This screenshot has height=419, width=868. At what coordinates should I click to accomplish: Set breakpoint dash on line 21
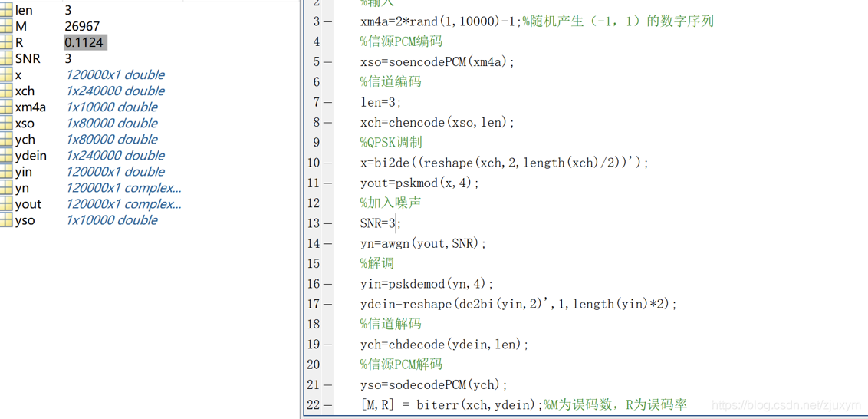point(327,384)
